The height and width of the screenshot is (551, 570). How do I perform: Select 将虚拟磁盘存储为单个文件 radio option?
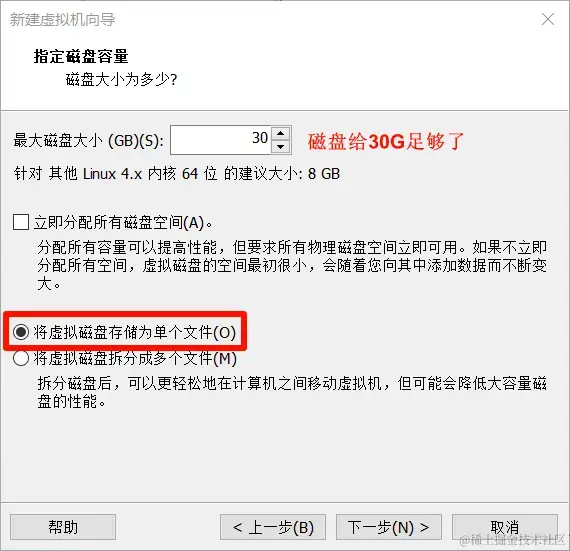[x=21, y=332]
